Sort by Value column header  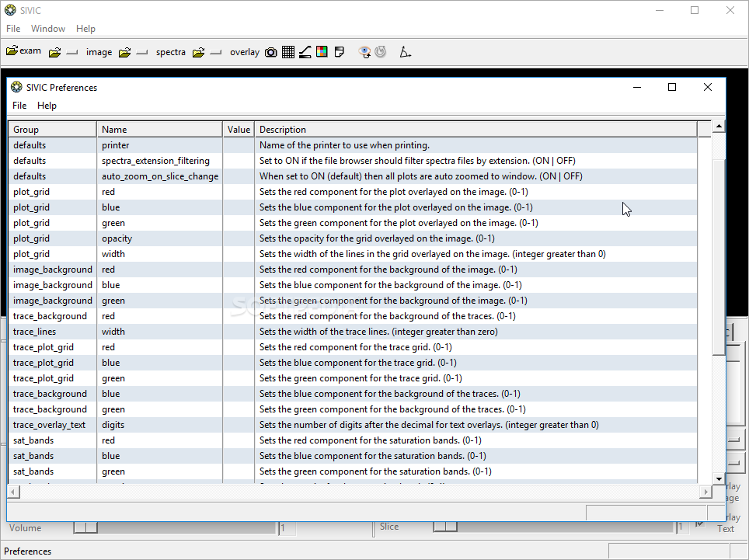click(239, 130)
